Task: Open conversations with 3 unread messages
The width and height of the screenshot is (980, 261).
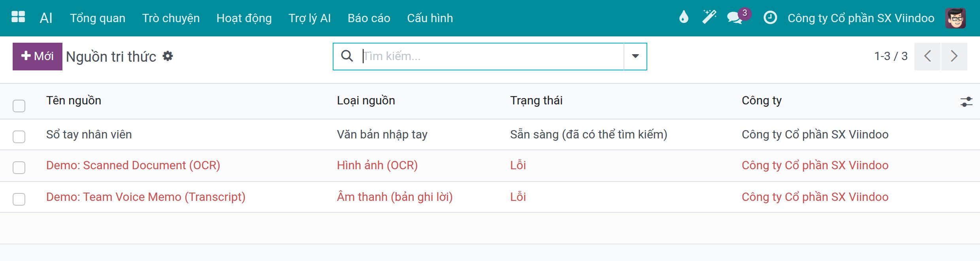Action: pos(738,17)
